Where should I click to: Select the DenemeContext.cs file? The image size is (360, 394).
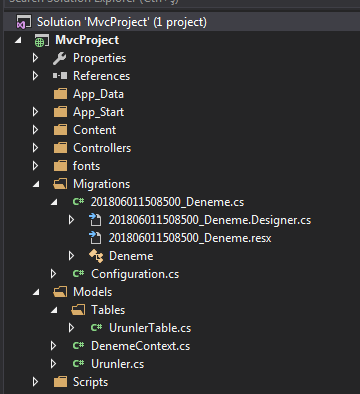[x=140, y=346]
